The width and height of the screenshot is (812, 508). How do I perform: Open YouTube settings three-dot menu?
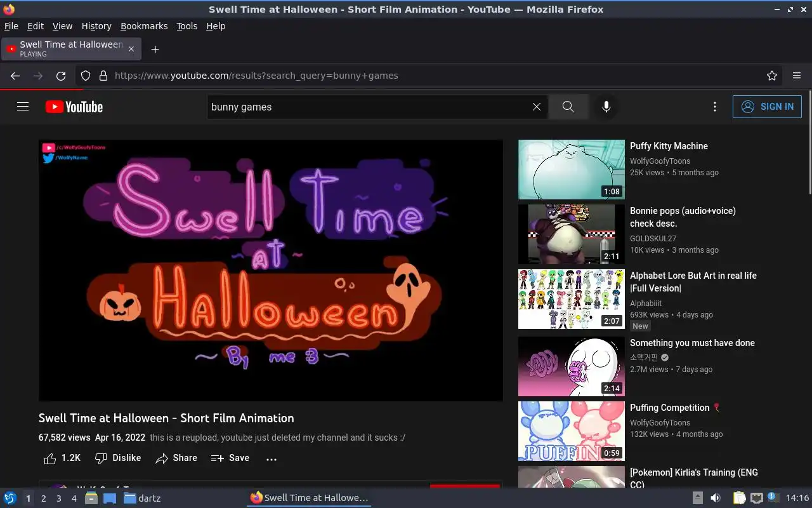[x=715, y=107]
